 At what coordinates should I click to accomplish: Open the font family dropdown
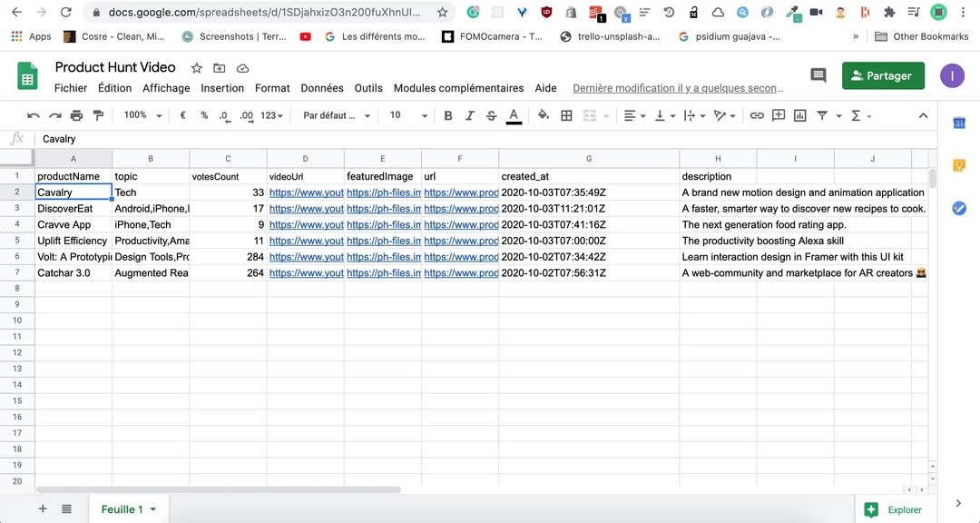tap(337, 115)
